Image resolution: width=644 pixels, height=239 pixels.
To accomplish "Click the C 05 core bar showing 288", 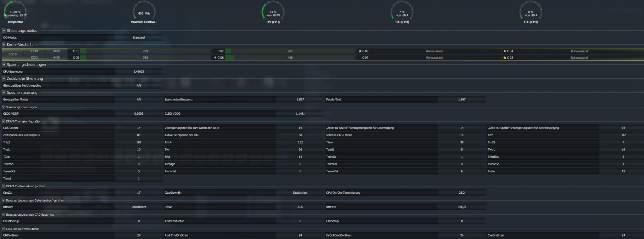I will (146, 58).
